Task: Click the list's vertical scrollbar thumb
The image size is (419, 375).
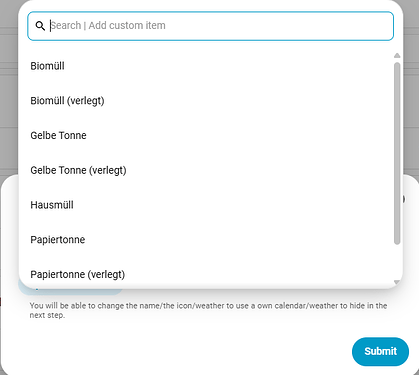Action: [397, 153]
